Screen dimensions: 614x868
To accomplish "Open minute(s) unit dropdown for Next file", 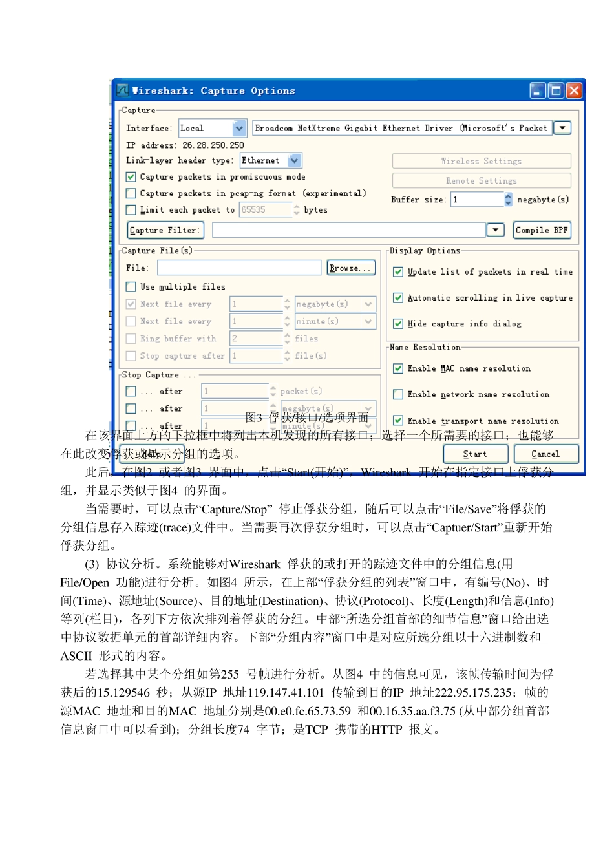I will pyautogui.click(x=368, y=321).
